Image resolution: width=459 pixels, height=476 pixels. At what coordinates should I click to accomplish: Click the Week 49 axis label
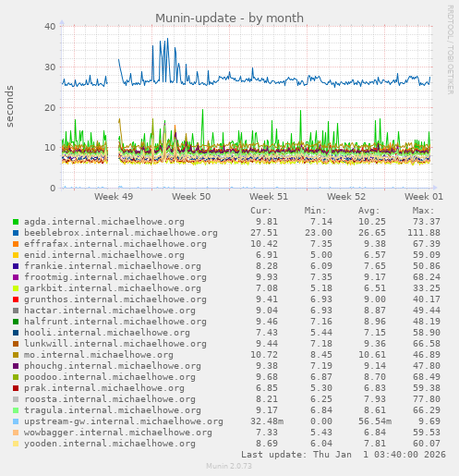pyautogui.click(x=114, y=197)
